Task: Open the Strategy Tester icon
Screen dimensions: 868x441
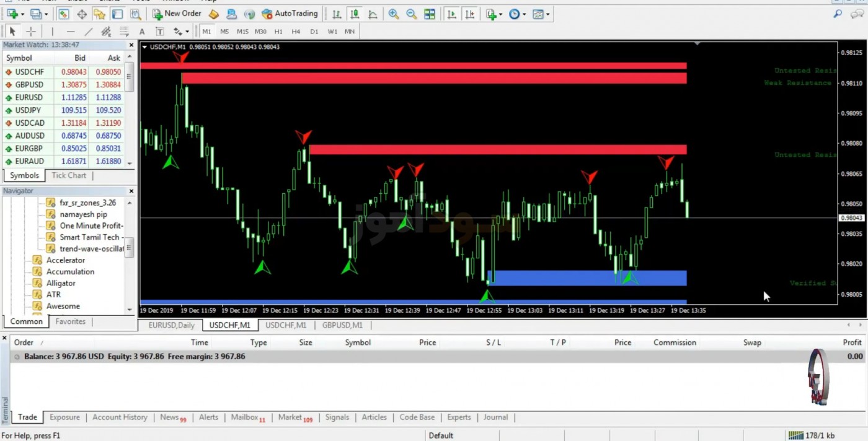Action: pos(135,14)
